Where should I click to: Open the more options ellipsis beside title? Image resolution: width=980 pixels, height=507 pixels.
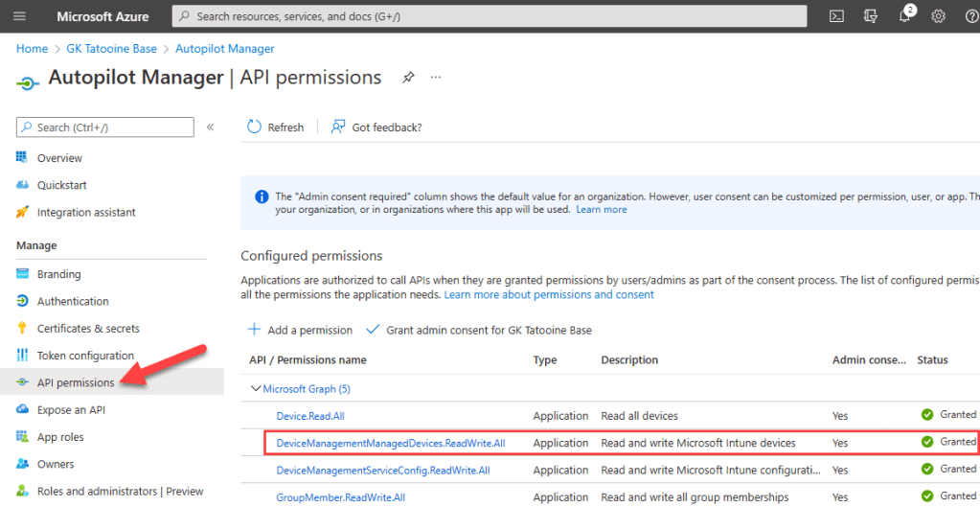point(436,78)
